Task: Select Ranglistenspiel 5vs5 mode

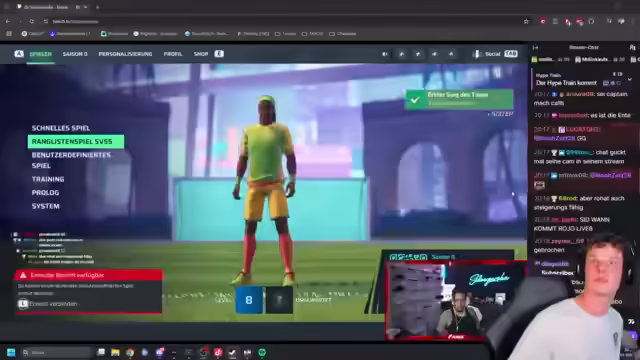Action: click(76, 142)
